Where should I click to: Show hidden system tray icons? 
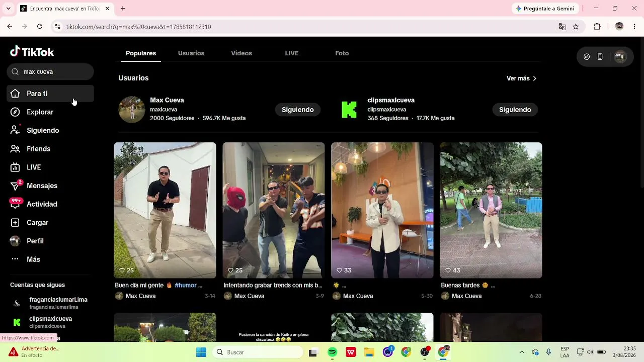522,352
